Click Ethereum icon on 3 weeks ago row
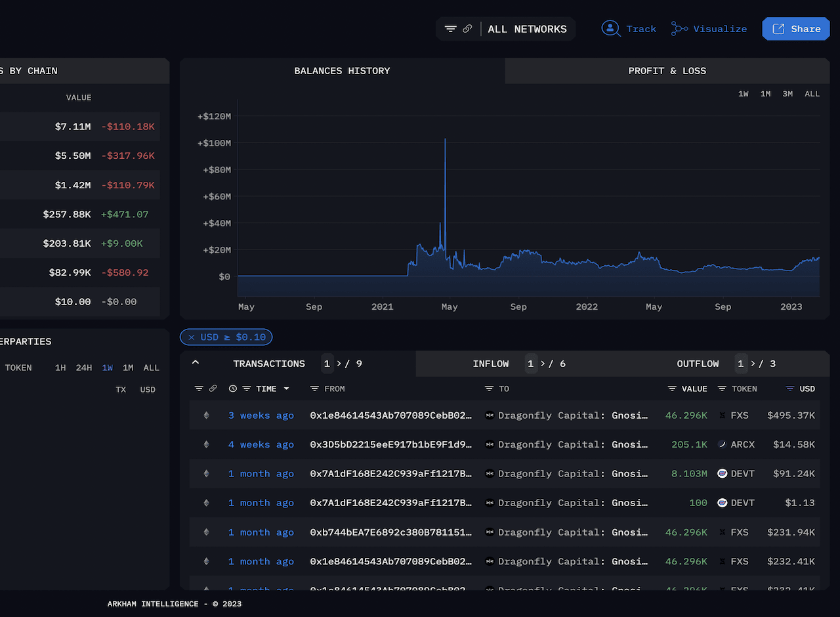840x617 pixels. (x=206, y=415)
